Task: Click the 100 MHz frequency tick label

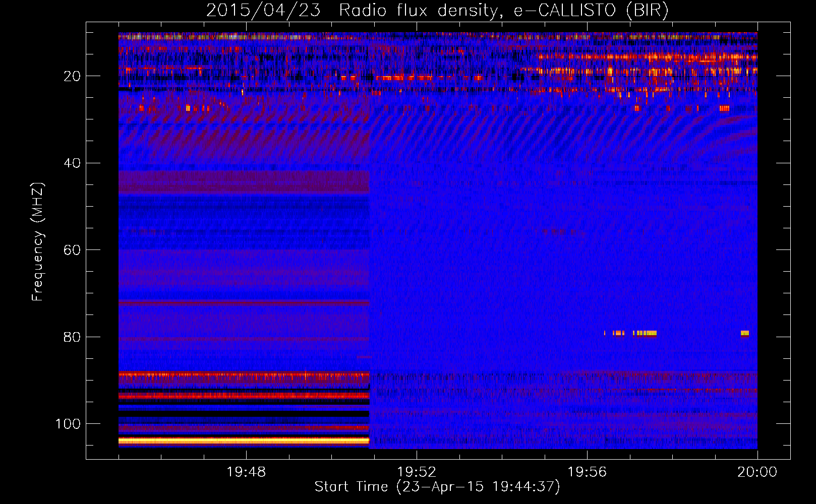Action: tap(68, 424)
